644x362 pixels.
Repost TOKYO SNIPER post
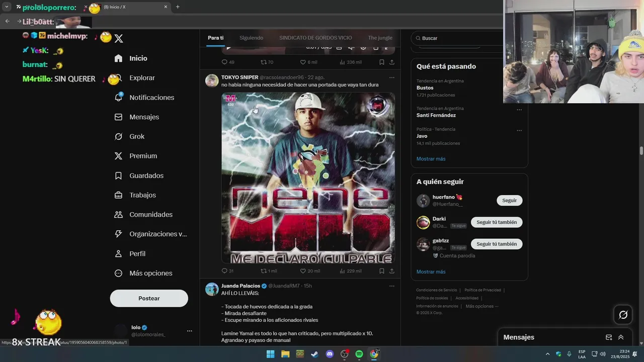269,271
